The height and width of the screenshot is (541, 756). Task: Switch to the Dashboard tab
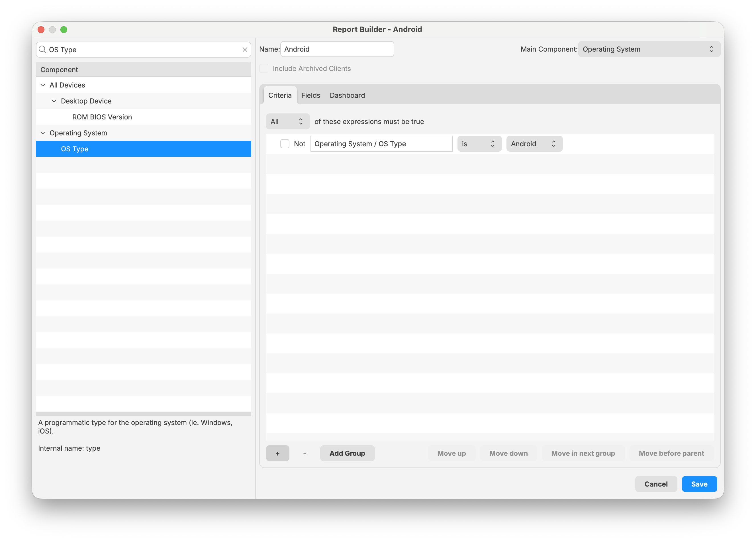(x=347, y=95)
